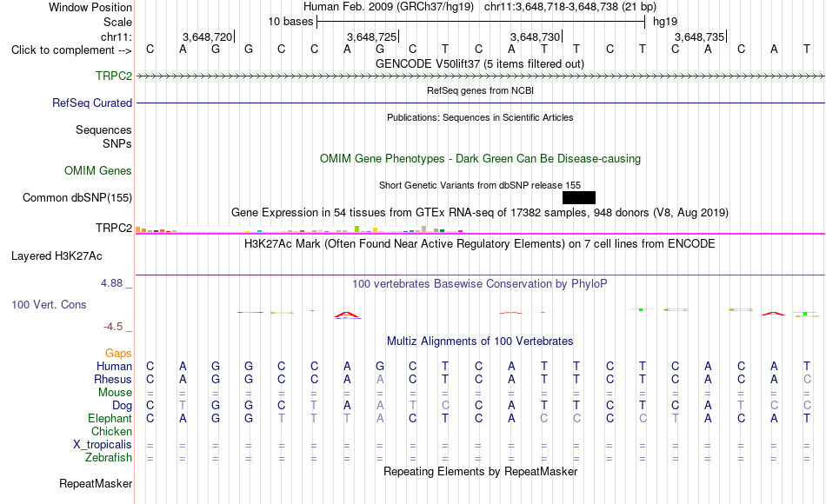Click the Dog species label
This screenshot has width=826, height=504.
click(122, 405)
